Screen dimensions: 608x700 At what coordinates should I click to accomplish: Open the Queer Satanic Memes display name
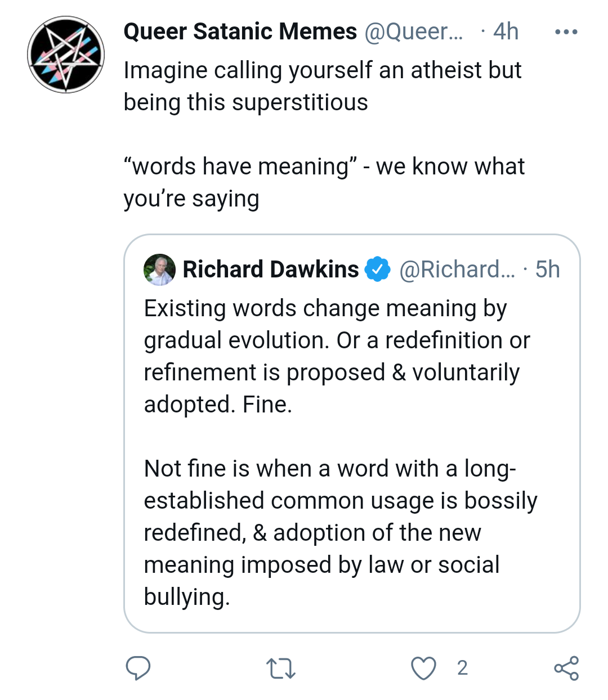pyautogui.click(x=240, y=32)
